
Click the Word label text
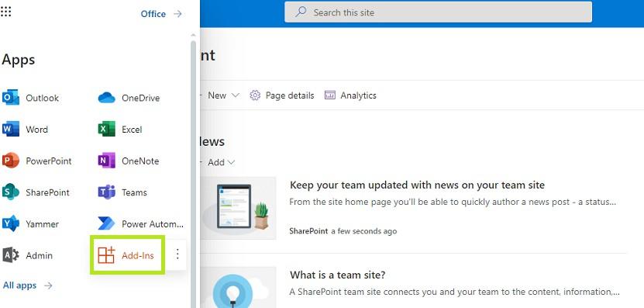pyautogui.click(x=37, y=130)
